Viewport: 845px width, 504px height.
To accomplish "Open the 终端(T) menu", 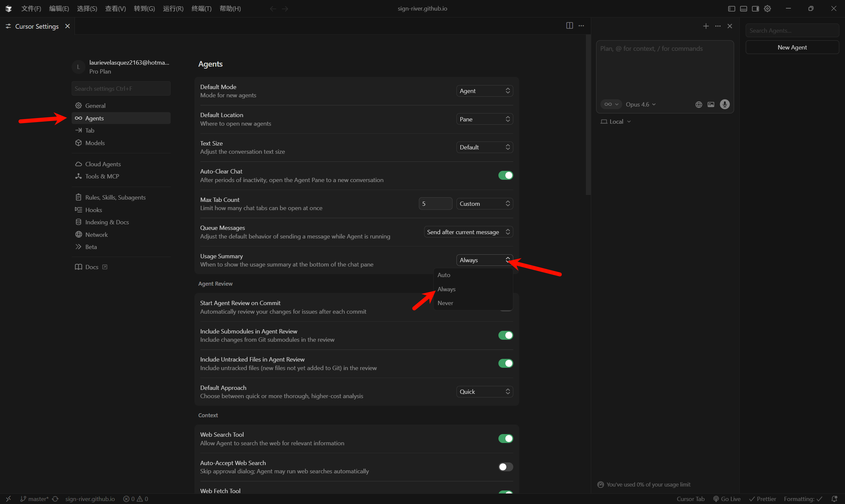I will [201, 9].
